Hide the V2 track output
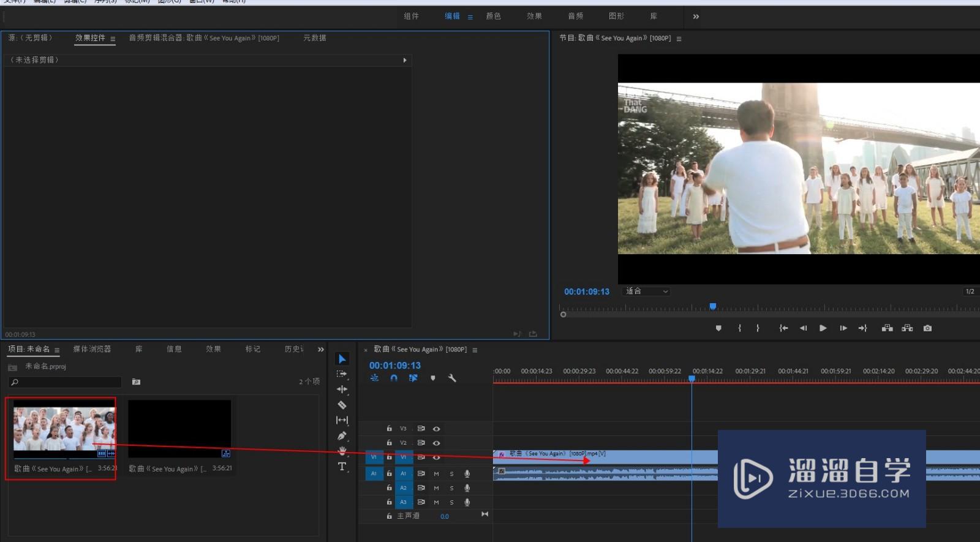Screen dimensions: 980x542 pos(436,443)
